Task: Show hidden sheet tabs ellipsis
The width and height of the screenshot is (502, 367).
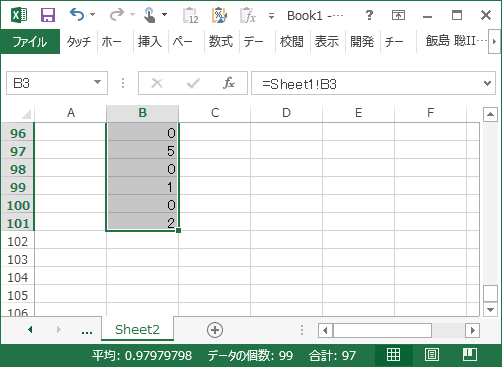Action: coord(87,331)
